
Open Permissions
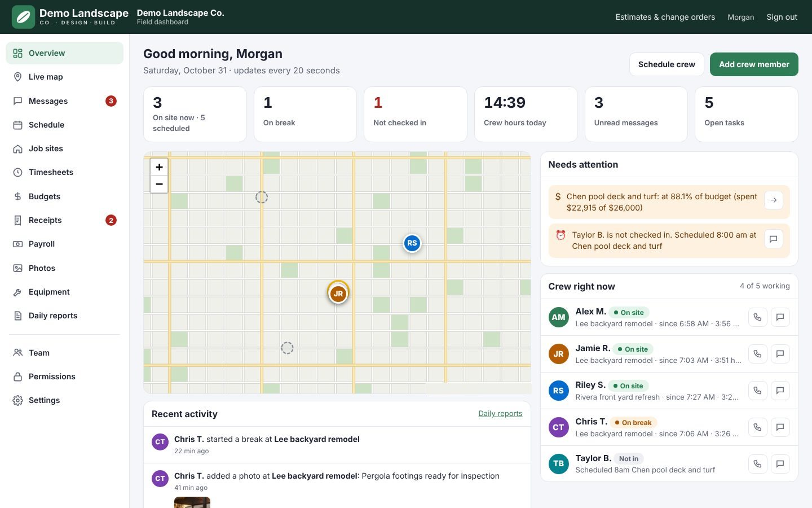(x=64, y=376)
